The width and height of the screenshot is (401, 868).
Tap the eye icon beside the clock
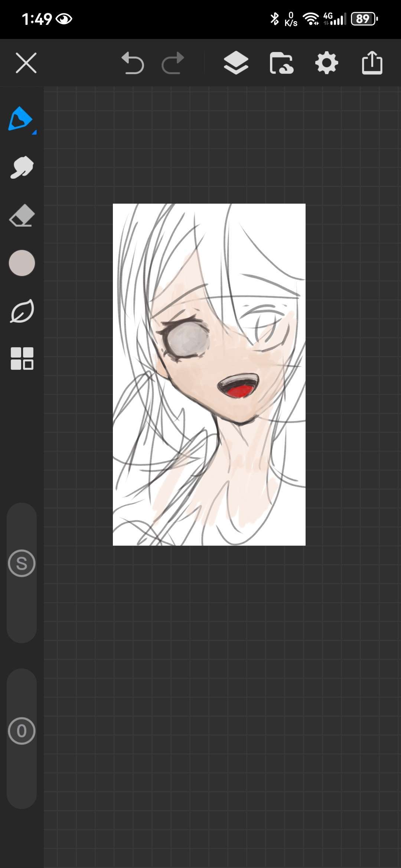64,19
